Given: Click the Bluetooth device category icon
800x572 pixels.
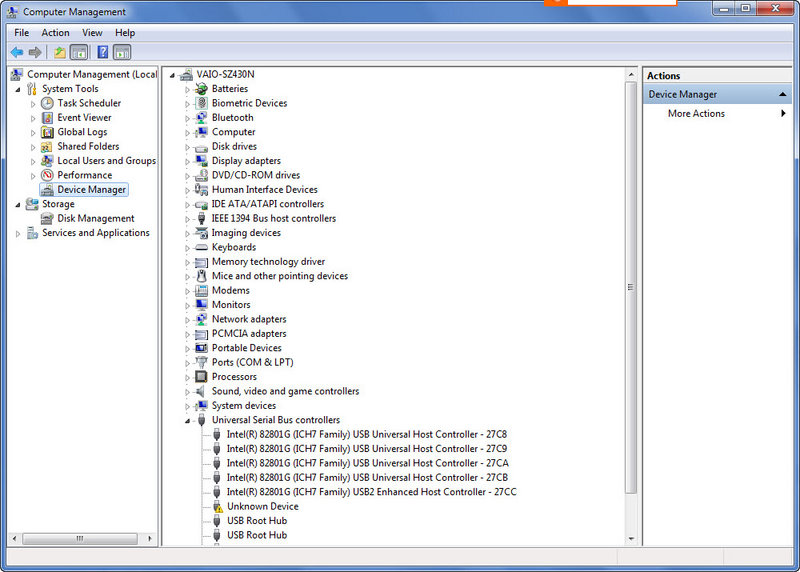Looking at the screenshot, I should tap(201, 118).
